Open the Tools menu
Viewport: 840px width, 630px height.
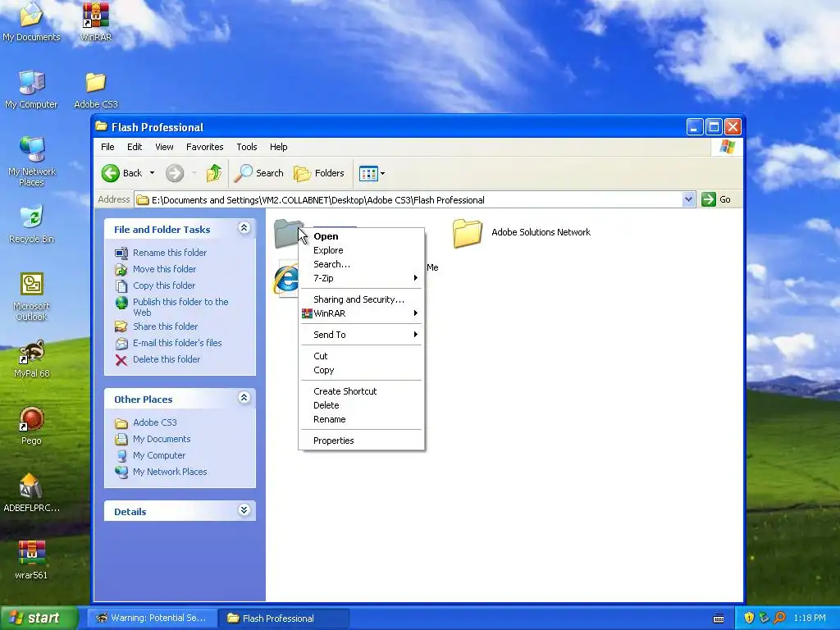(x=247, y=147)
